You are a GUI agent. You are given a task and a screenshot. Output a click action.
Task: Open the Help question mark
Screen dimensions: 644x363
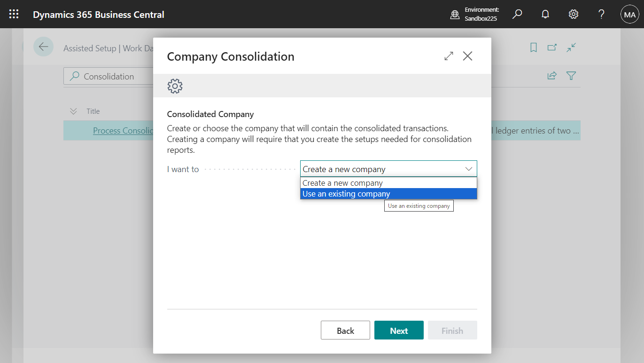[601, 14]
